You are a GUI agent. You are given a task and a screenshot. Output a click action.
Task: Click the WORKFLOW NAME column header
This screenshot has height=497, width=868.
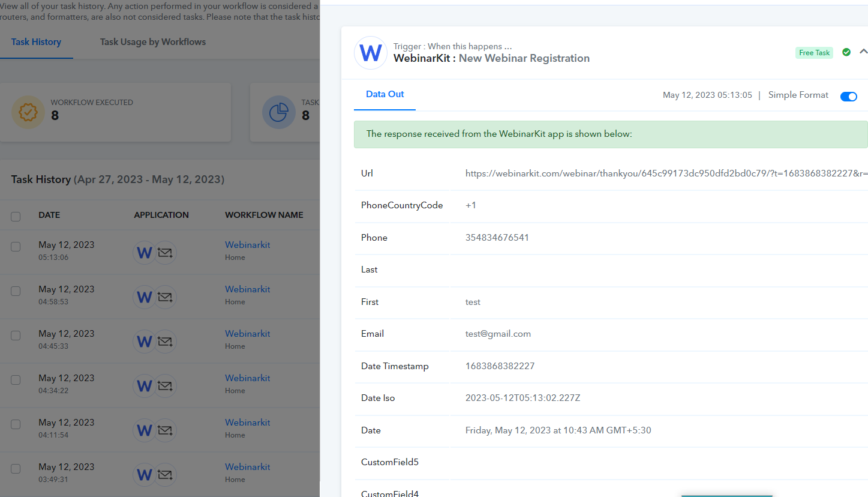click(264, 215)
